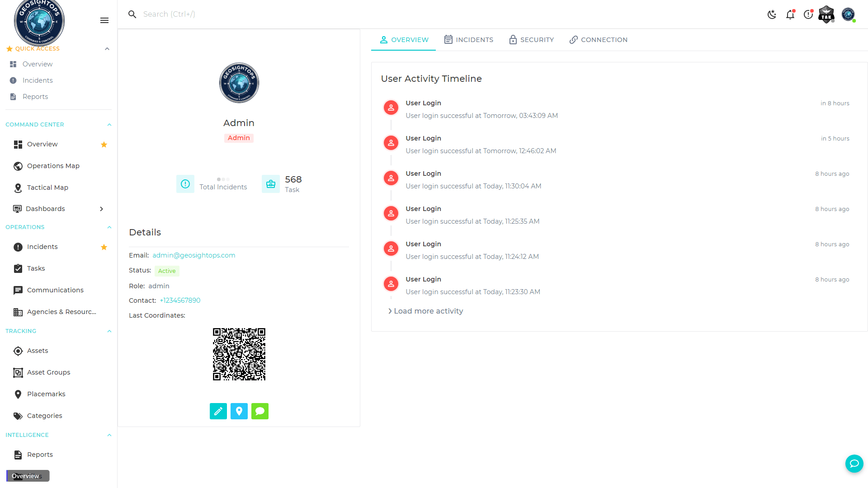Collapse the QUICK ACCESS section
The height and width of the screenshot is (488, 868).
pos(107,49)
